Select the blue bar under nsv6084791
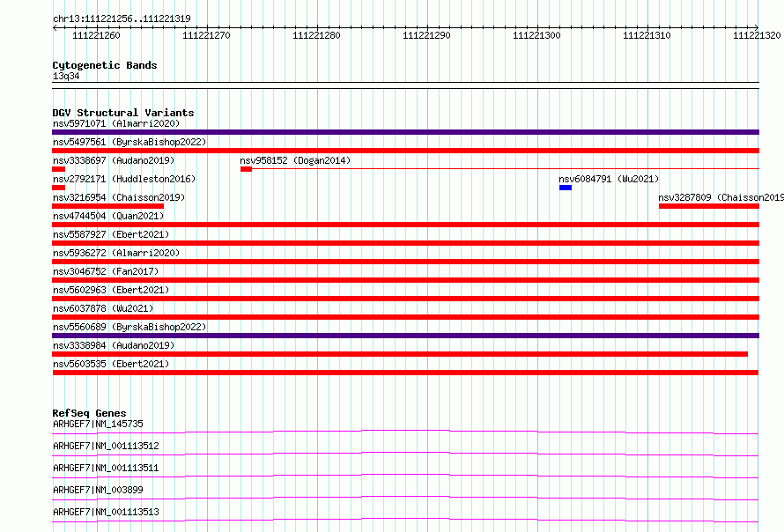Viewport: 784px width, 532px height. pos(566,188)
